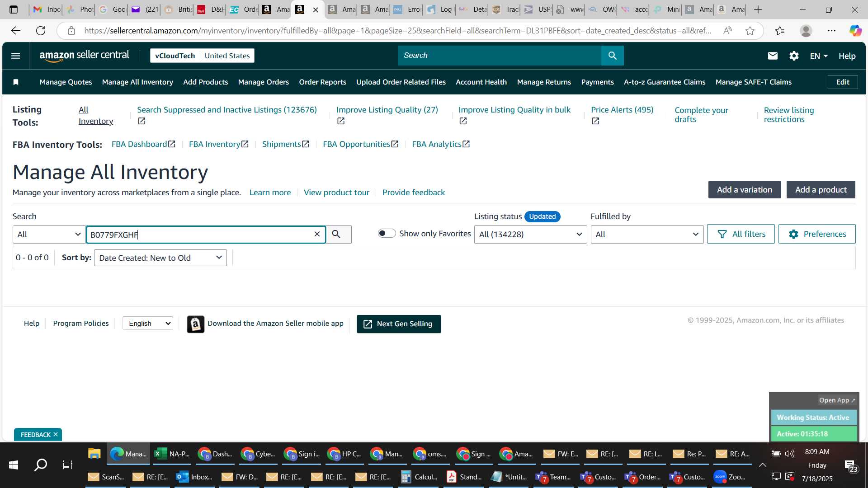
Task: Open browser profile avatar
Action: tap(806, 31)
